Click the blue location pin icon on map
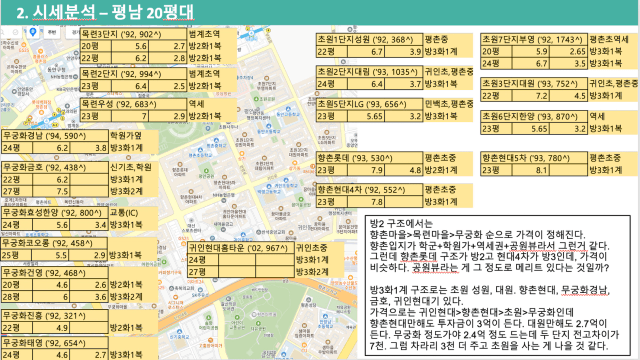This screenshot has width=640, height=360. 33,32
